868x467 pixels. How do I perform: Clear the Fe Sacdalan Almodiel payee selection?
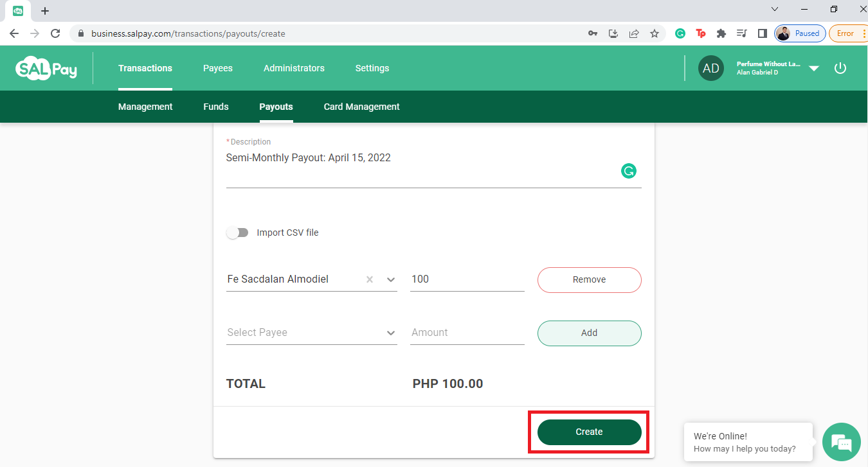(x=370, y=279)
